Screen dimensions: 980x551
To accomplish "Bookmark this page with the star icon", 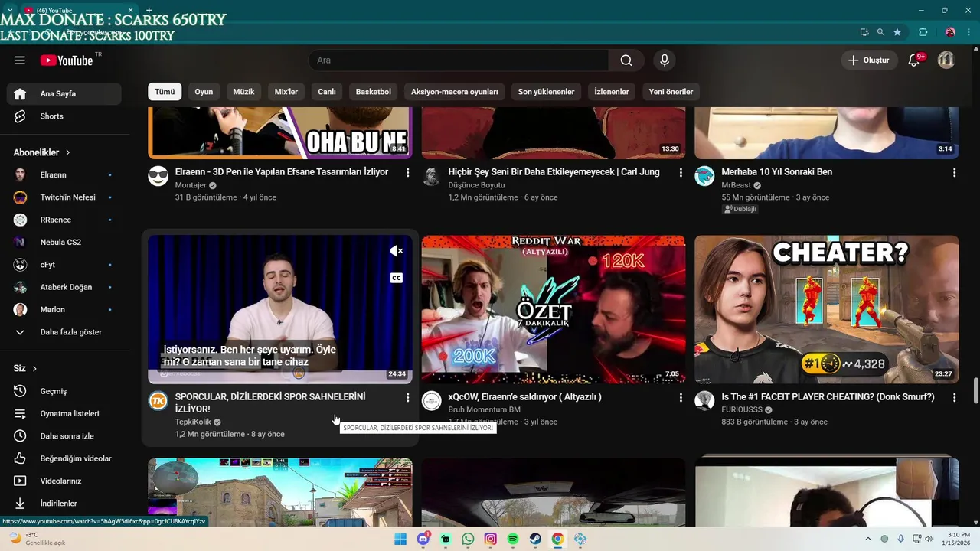I will coord(897,32).
